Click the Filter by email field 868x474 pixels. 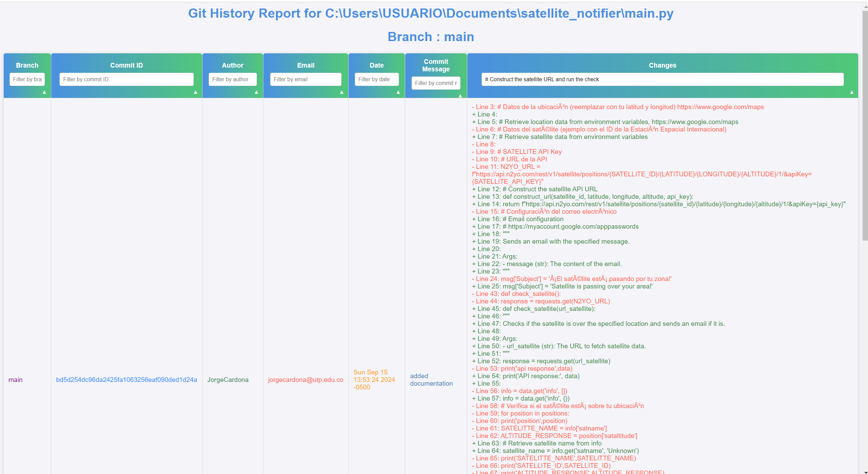click(x=305, y=79)
